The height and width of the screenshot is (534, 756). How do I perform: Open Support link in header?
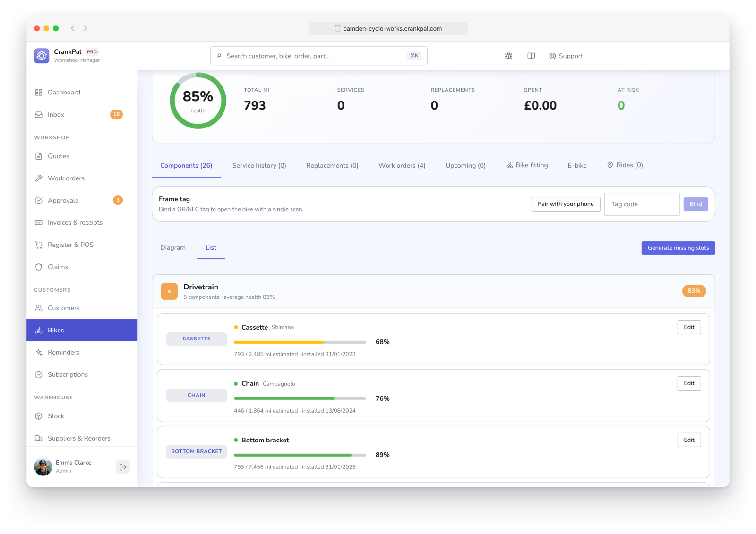(x=566, y=56)
